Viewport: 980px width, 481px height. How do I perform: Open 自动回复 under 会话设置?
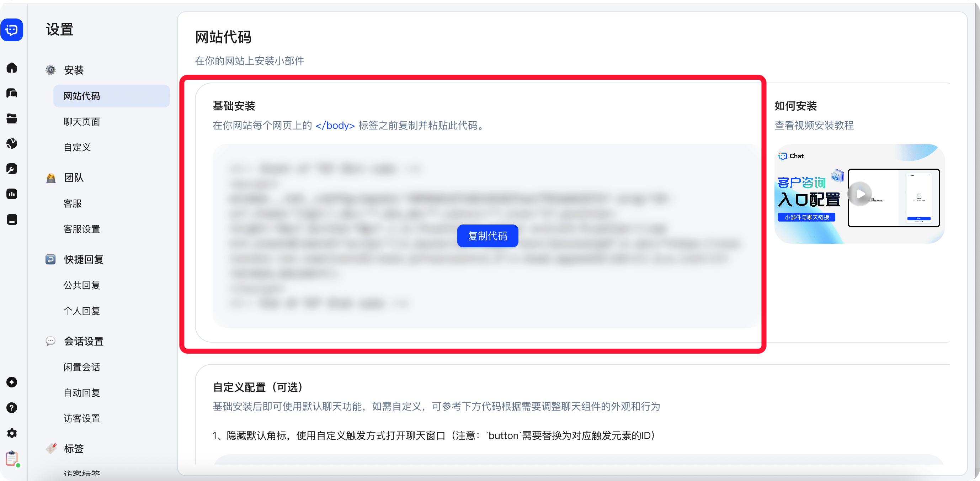[82, 393]
